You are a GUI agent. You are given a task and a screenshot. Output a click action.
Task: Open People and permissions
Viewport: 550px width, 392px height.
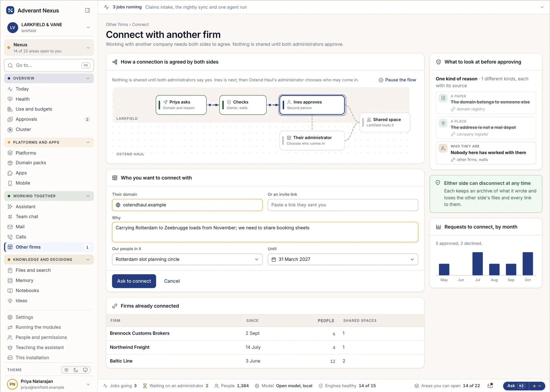[x=49, y=337]
